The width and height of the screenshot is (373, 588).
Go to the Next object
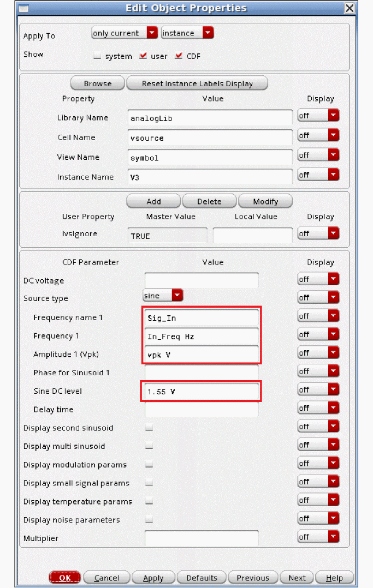(297, 578)
